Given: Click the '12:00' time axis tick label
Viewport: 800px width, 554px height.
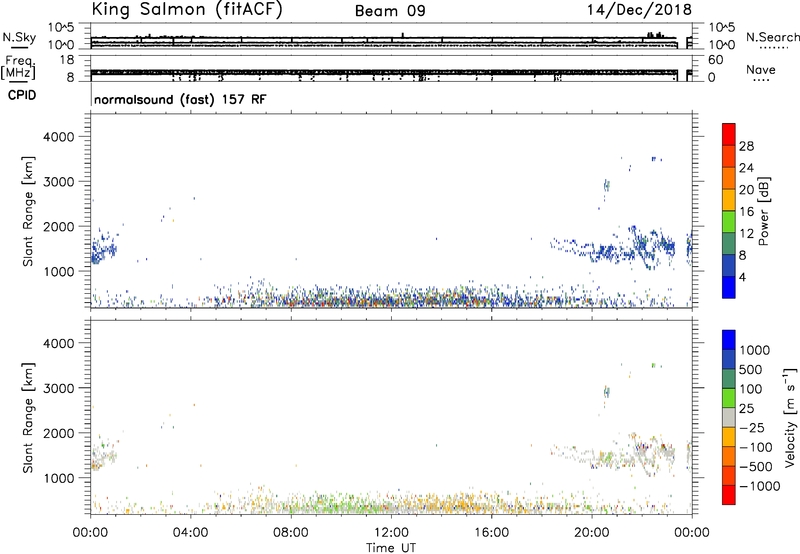Looking at the screenshot, I should click(391, 533).
